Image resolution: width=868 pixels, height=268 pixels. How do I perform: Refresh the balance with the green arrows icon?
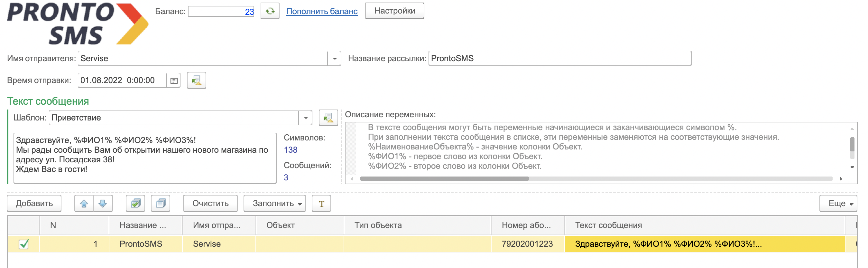(270, 11)
